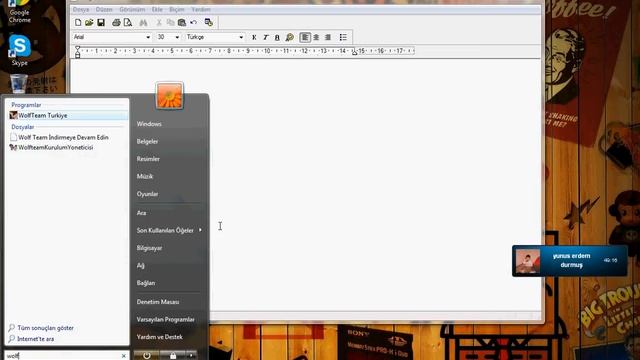The image size is (640, 360).
Task: Open the Dosya menu
Action: click(81, 9)
